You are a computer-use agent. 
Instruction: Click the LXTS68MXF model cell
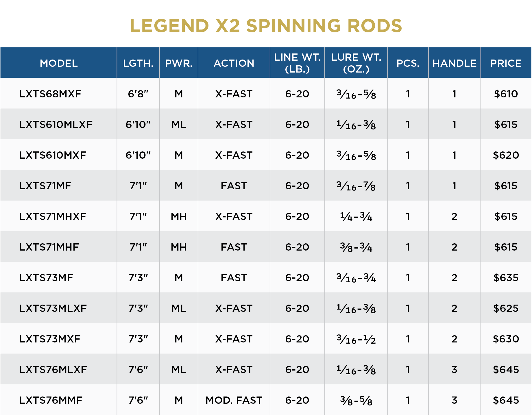(x=50, y=94)
